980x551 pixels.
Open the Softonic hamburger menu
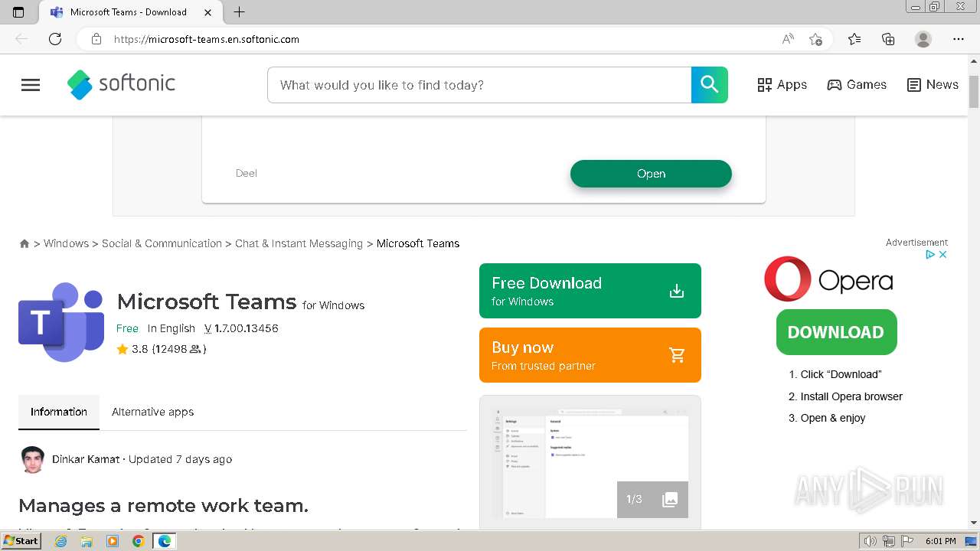pos(31,85)
